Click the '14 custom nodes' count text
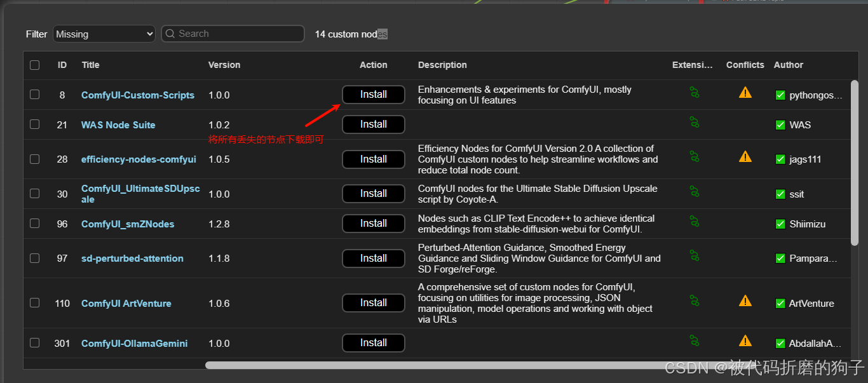868x383 pixels. click(x=351, y=34)
